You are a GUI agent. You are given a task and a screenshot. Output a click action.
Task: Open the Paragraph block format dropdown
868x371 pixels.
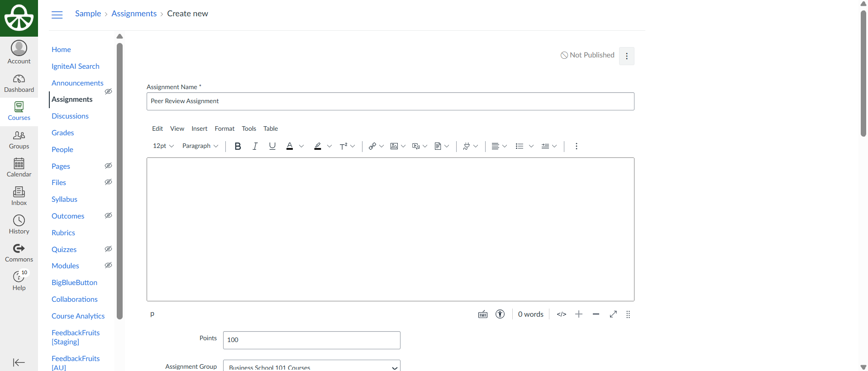[200, 146]
